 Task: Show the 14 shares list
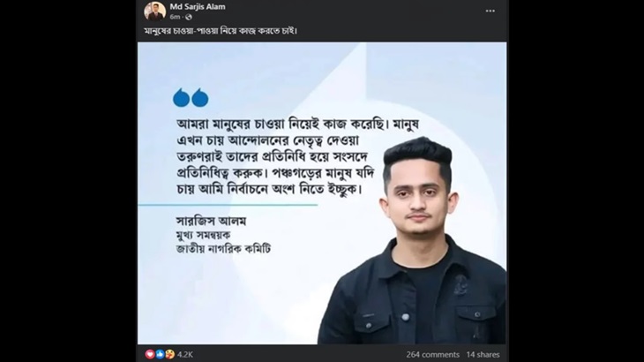click(483, 355)
